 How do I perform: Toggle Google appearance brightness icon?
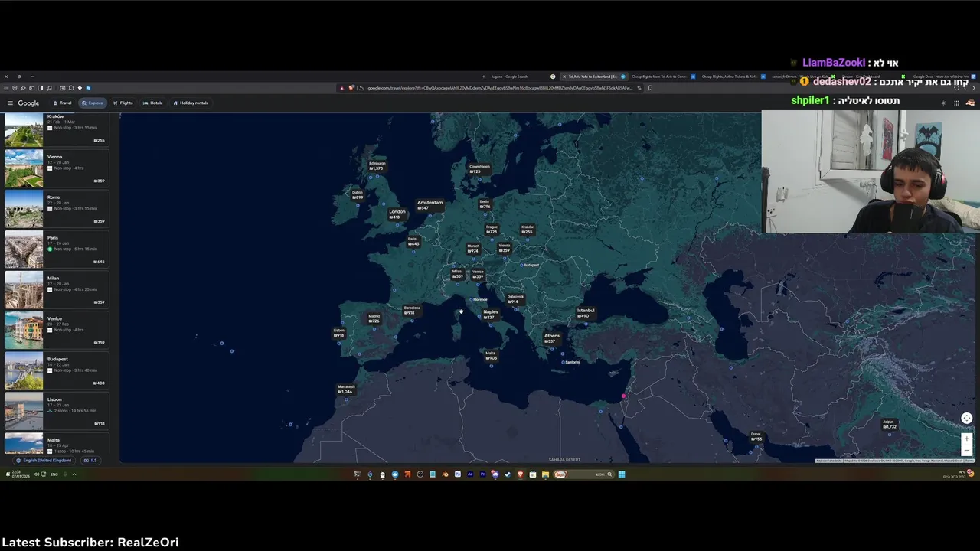coord(943,103)
